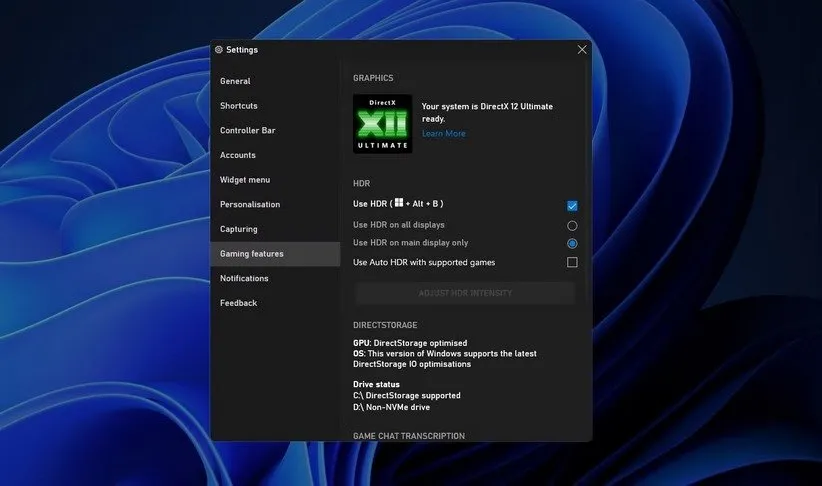Click the Settings window title bar

pyautogui.click(x=400, y=50)
